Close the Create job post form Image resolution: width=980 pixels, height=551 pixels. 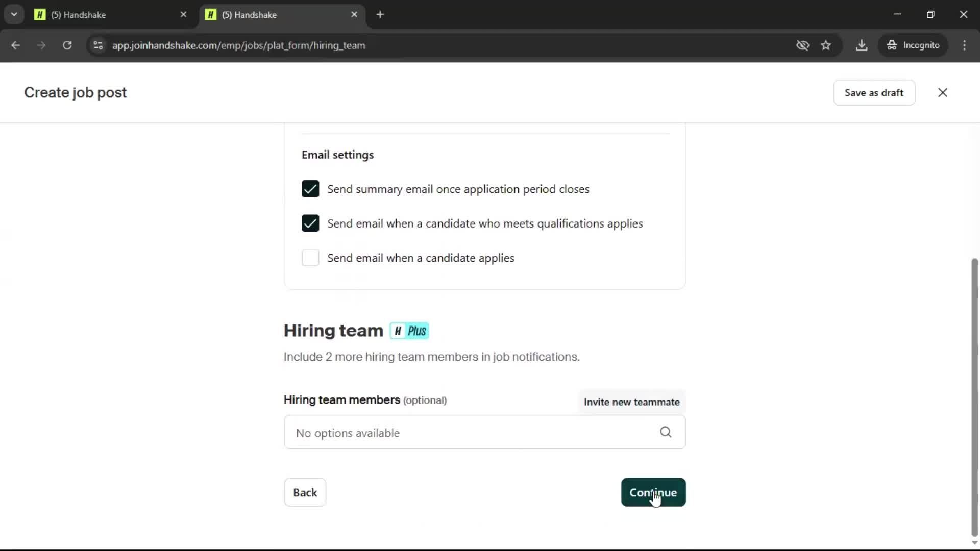pyautogui.click(x=943, y=92)
